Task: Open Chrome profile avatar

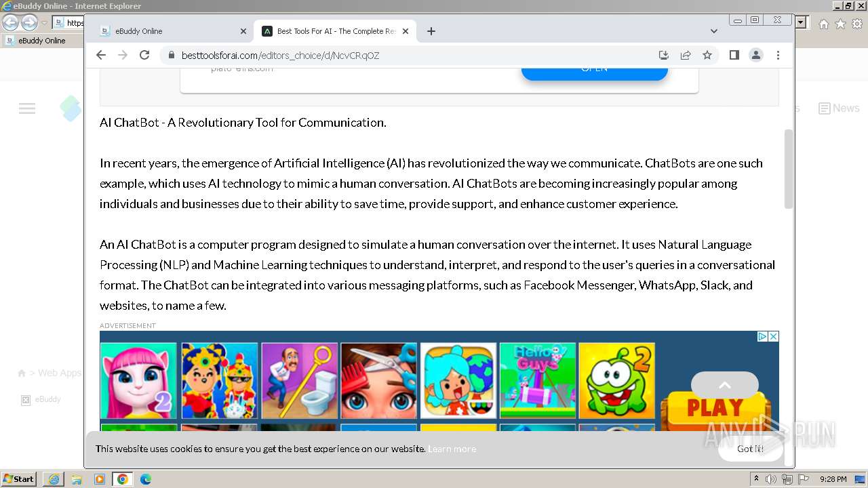Action: click(x=756, y=55)
